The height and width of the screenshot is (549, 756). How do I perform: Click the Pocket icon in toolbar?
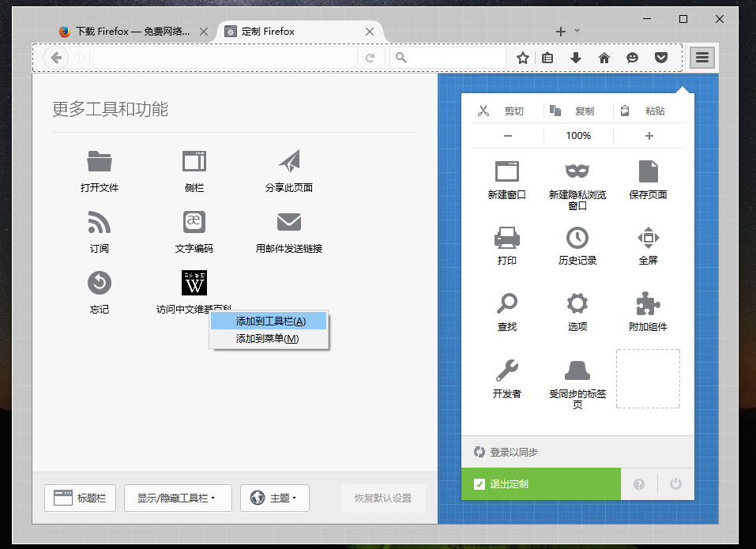point(661,58)
